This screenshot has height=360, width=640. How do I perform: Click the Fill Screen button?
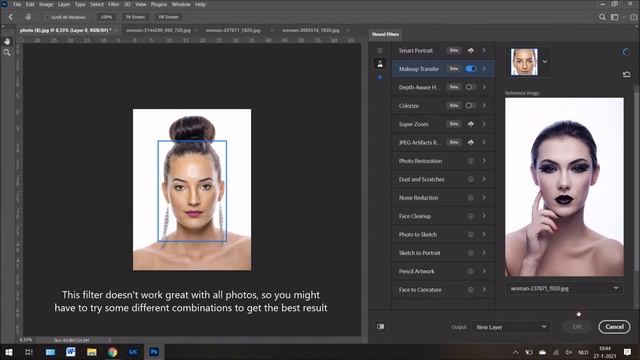(169, 17)
